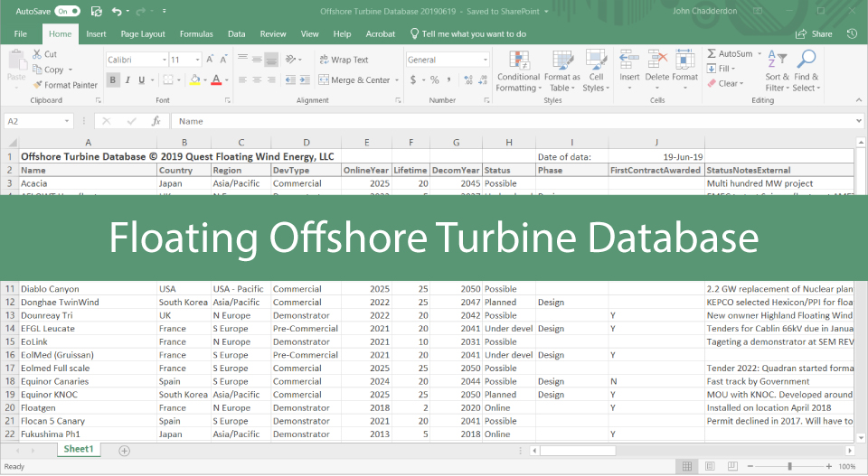Click the Share button
Viewport: 868px width, 476px height.
coord(814,33)
